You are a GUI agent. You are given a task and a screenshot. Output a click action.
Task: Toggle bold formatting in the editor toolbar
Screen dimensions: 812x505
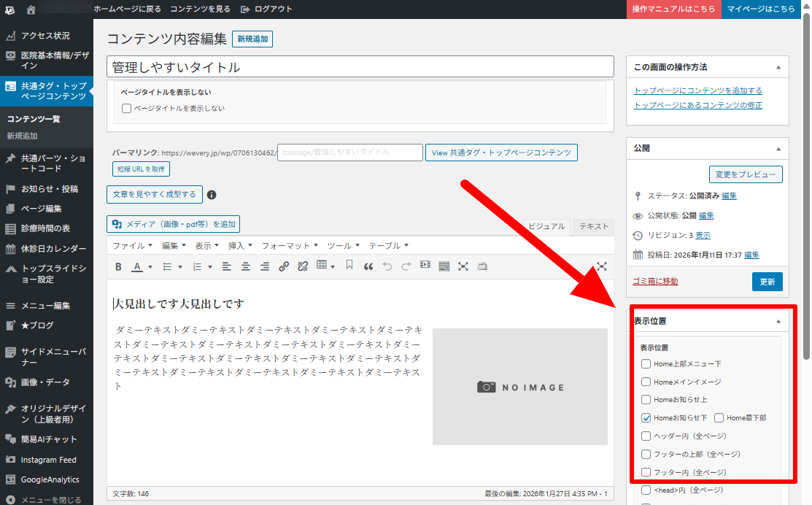118,267
